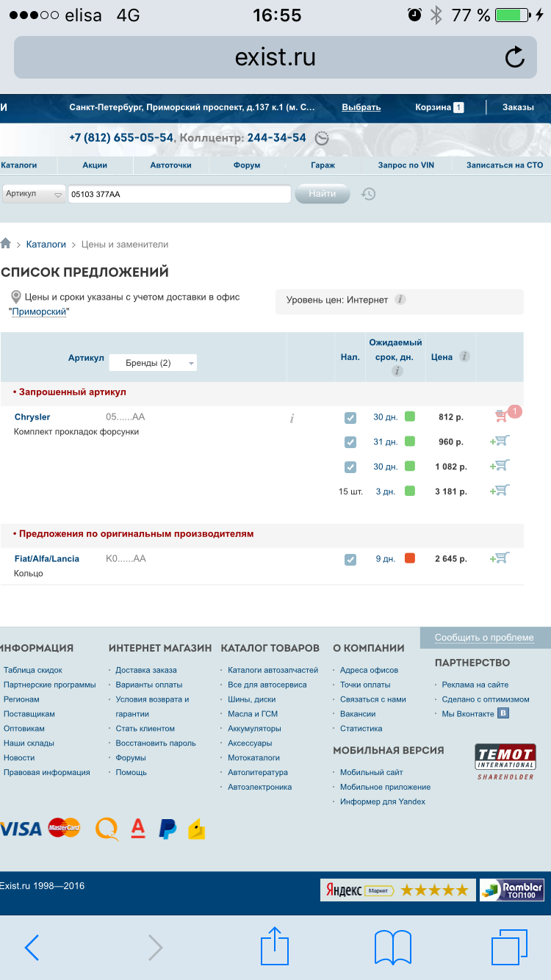Image resolution: width=551 pixels, height=980 pixels.
Task: Go back in Safari
Action: [x=32, y=948]
